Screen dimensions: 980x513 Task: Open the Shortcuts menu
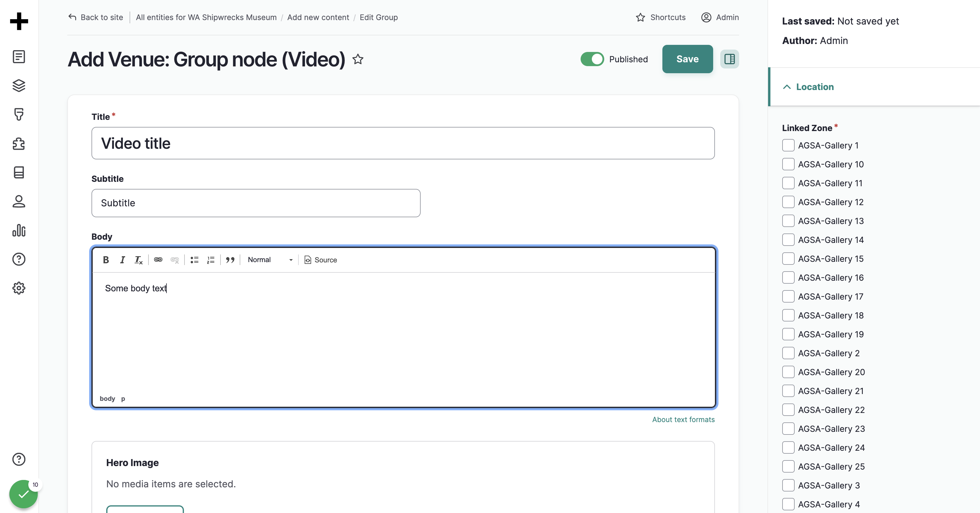pos(661,17)
